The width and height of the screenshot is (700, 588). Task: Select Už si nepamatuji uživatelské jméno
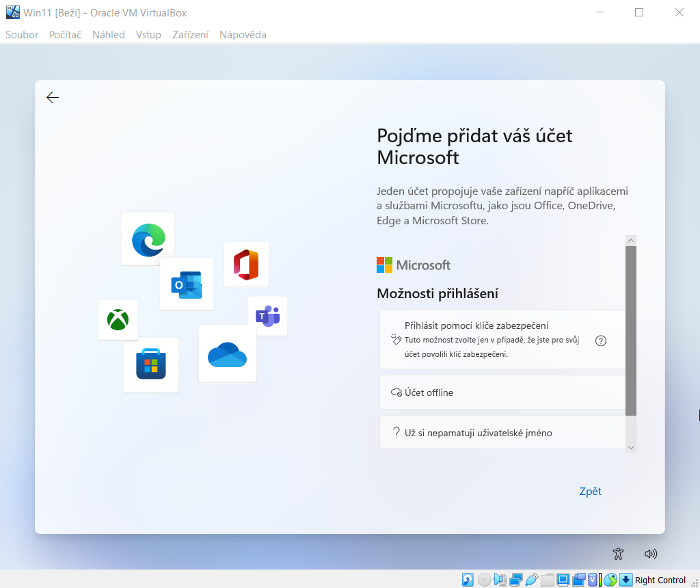[x=502, y=433]
